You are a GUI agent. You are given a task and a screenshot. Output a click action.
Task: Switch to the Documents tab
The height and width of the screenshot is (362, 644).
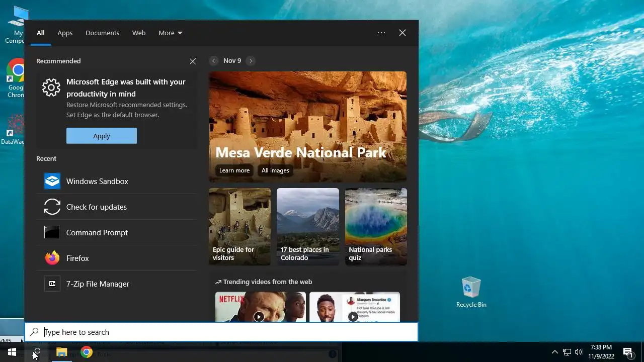tap(102, 33)
